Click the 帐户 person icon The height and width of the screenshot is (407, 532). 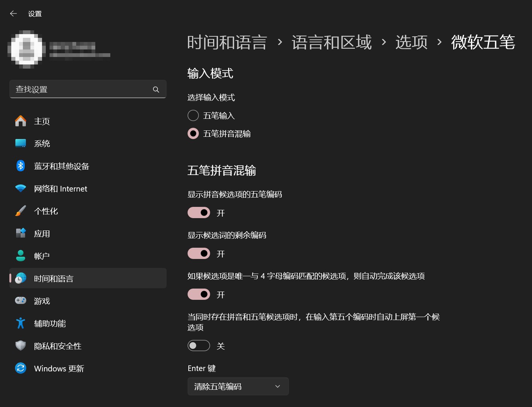click(21, 256)
